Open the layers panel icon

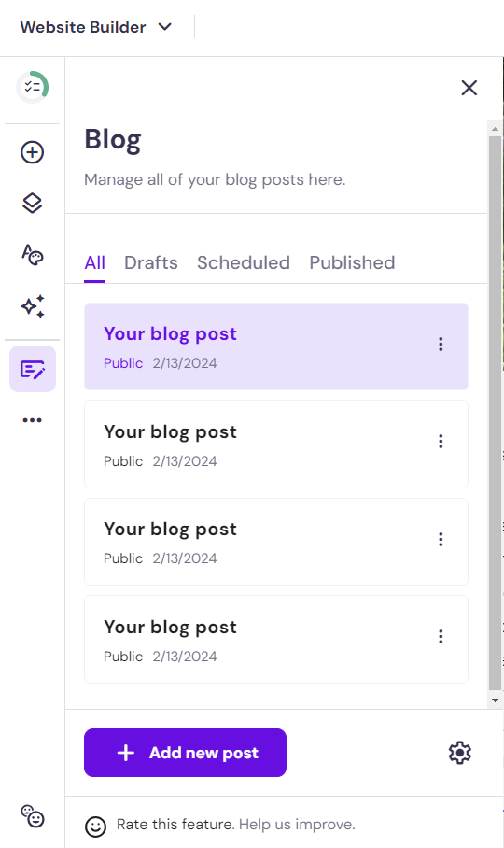33,203
